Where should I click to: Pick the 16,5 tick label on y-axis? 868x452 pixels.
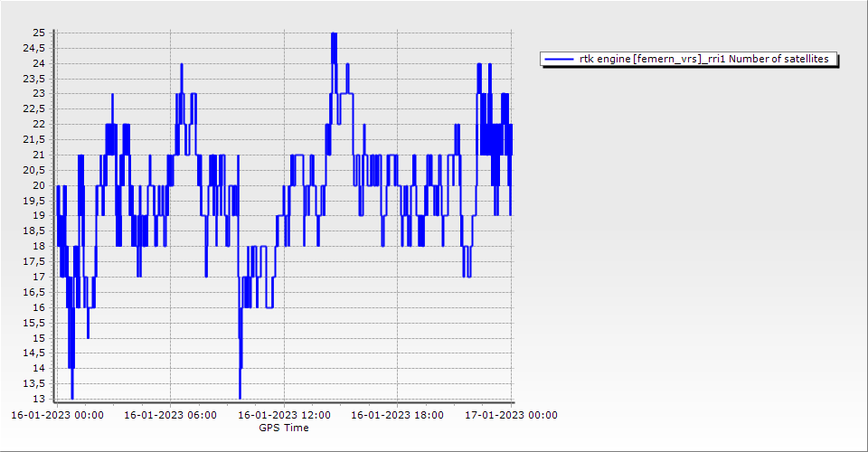click(x=35, y=292)
